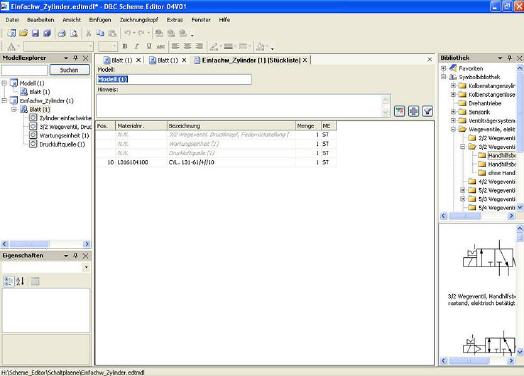Open the font name combo box
The height and width of the screenshot is (376, 524).
[58, 46]
